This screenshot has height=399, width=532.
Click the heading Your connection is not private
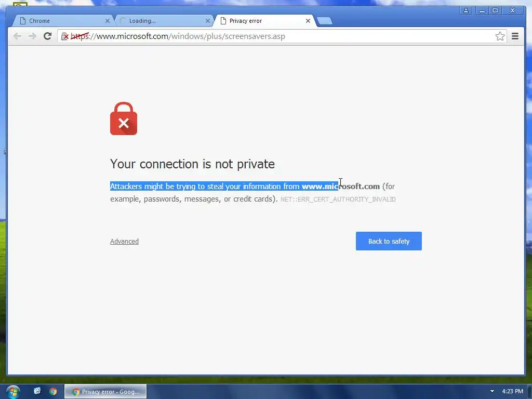coord(192,164)
